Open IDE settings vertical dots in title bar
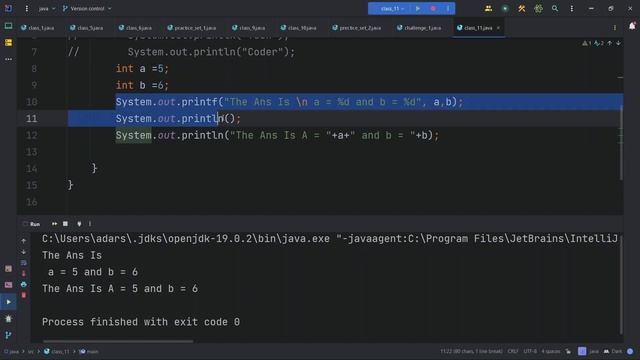 [x=571, y=9]
